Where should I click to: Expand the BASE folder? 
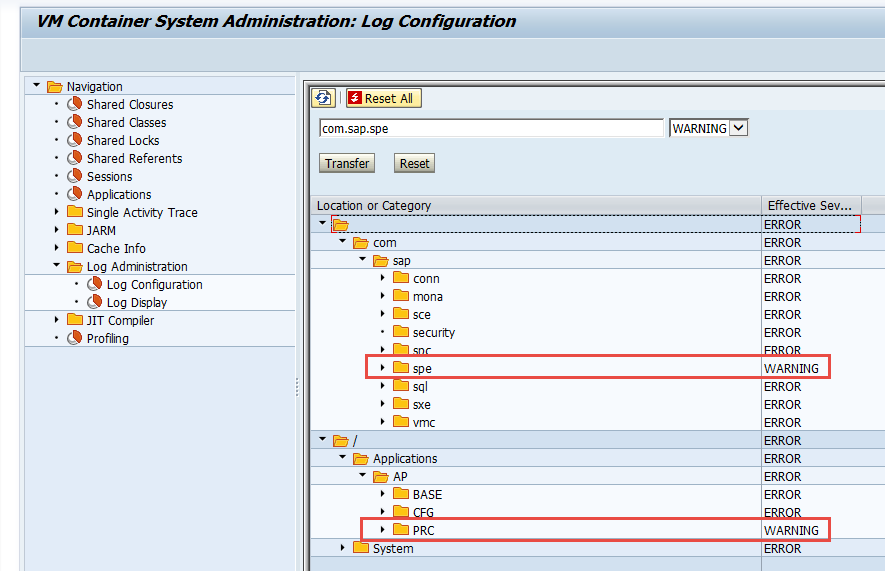pyautogui.click(x=383, y=494)
